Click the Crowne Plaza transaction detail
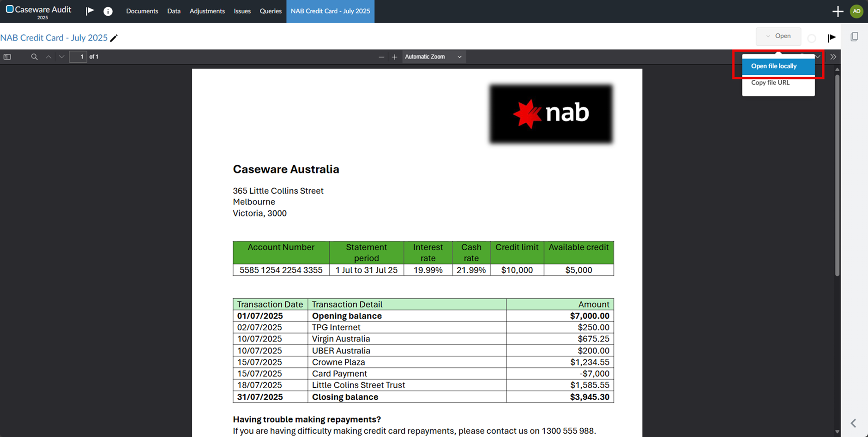 pos(338,362)
